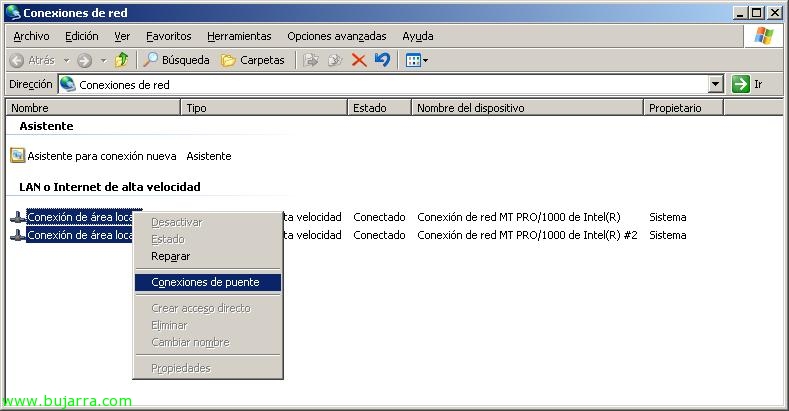Choose Conexiones de puente in context menu

click(x=208, y=282)
